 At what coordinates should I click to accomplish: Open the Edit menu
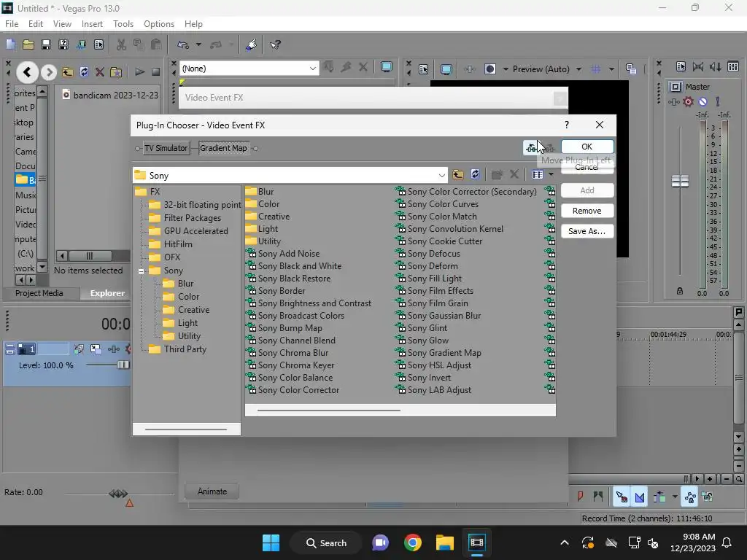pos(35,24)
